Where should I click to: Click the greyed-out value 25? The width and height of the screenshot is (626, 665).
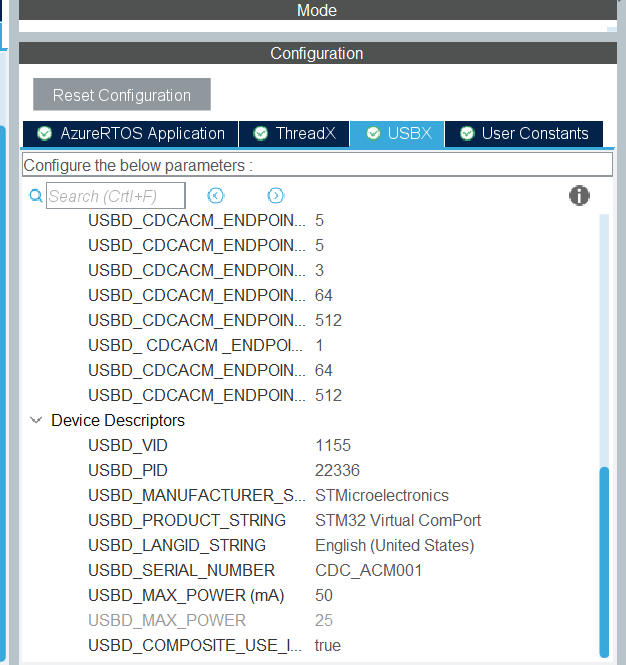pyautogui.click(x=324, y=620)
